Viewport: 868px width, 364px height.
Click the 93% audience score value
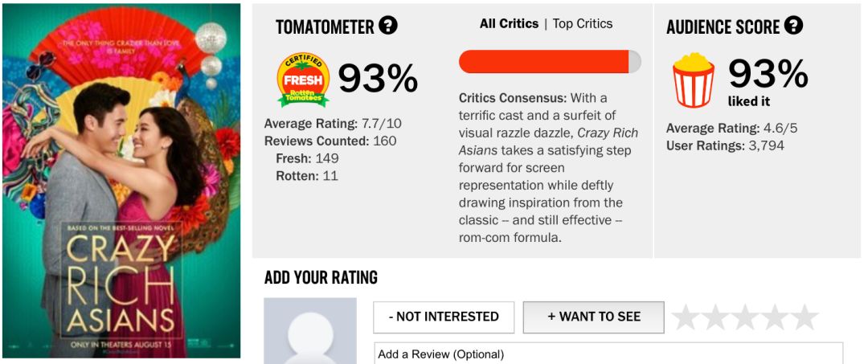coord(768,75)
